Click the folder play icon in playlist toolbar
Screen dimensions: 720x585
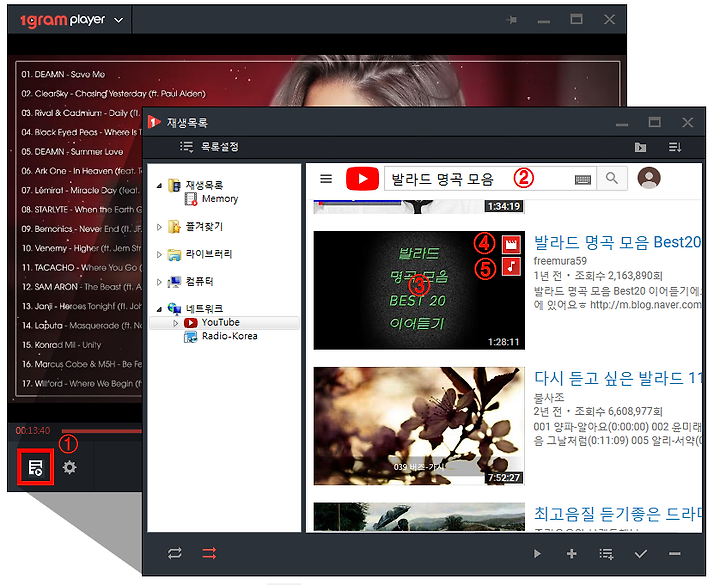pyautogui.click(x=640, y=147)
